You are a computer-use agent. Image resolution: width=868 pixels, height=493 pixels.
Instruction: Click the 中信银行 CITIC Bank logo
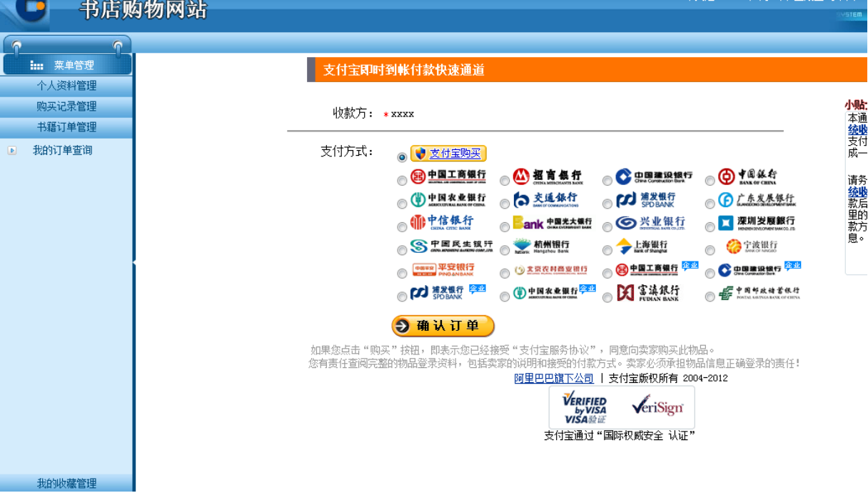442,222
